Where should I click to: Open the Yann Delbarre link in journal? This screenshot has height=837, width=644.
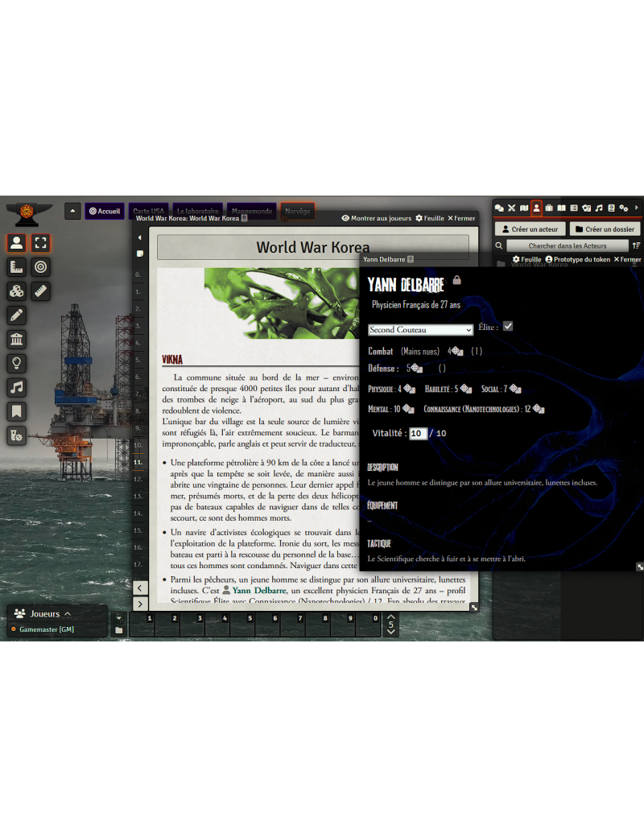click(x=258, y=590)
